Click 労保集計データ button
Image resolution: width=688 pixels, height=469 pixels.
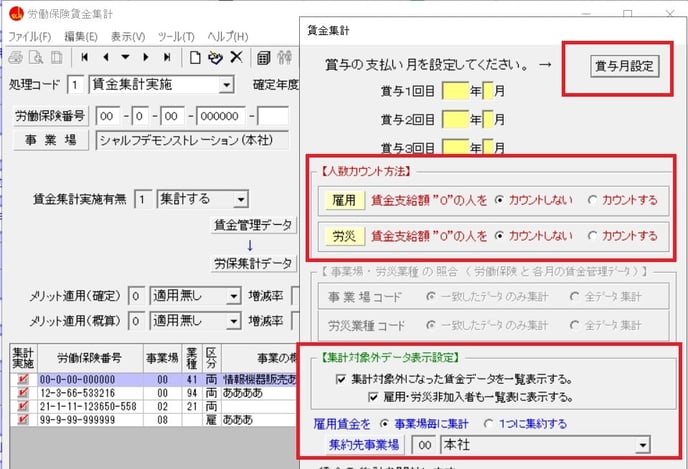[x=253, y=264]
